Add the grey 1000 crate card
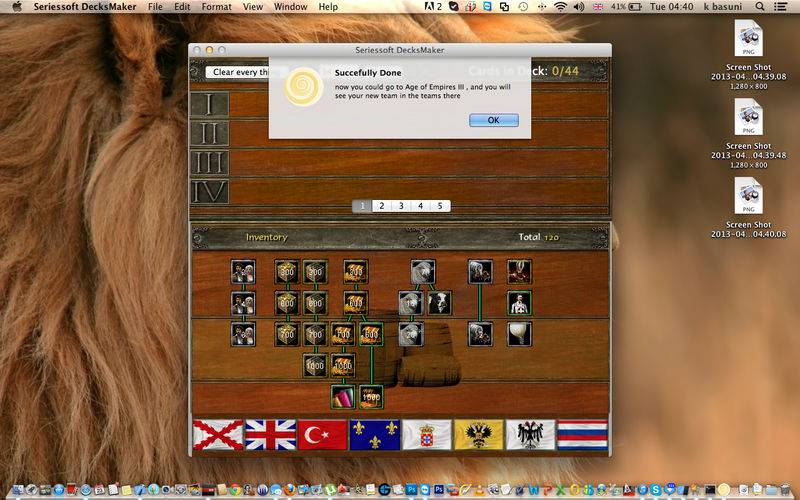Image resolution: width=800 pixels, height=500 pixels. pyautogui.click(x=315, y=365)
